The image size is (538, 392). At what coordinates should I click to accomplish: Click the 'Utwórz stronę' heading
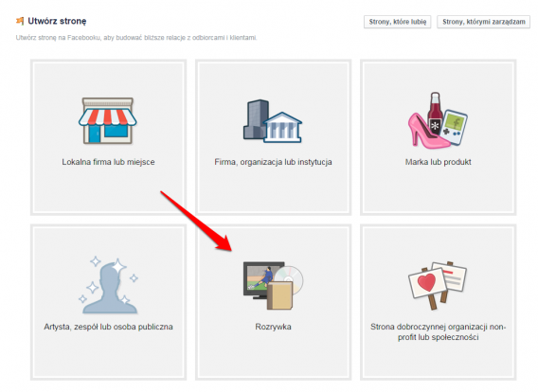click(57, 21)
